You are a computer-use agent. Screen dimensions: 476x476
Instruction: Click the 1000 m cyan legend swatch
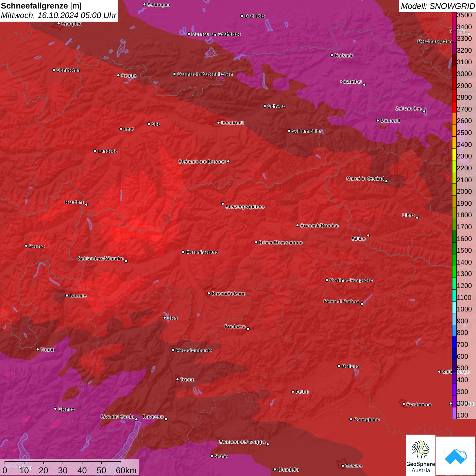click(x=454, y=307)
